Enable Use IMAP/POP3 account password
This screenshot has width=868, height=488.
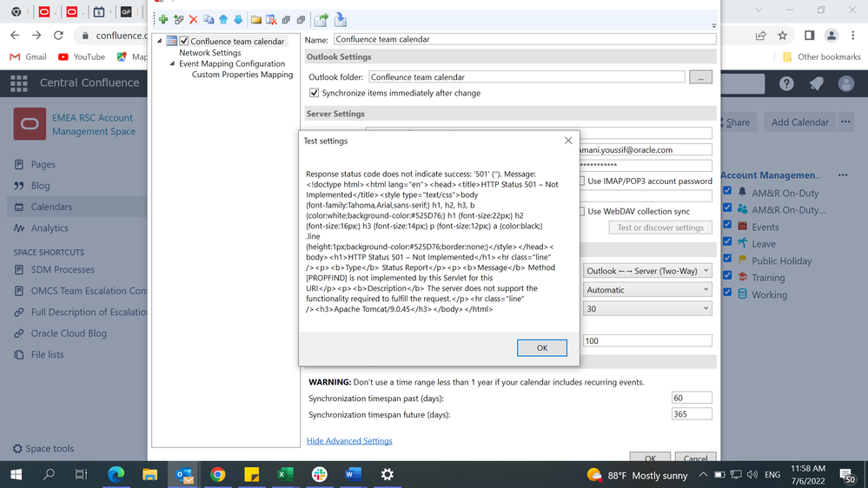coord(582,181)
